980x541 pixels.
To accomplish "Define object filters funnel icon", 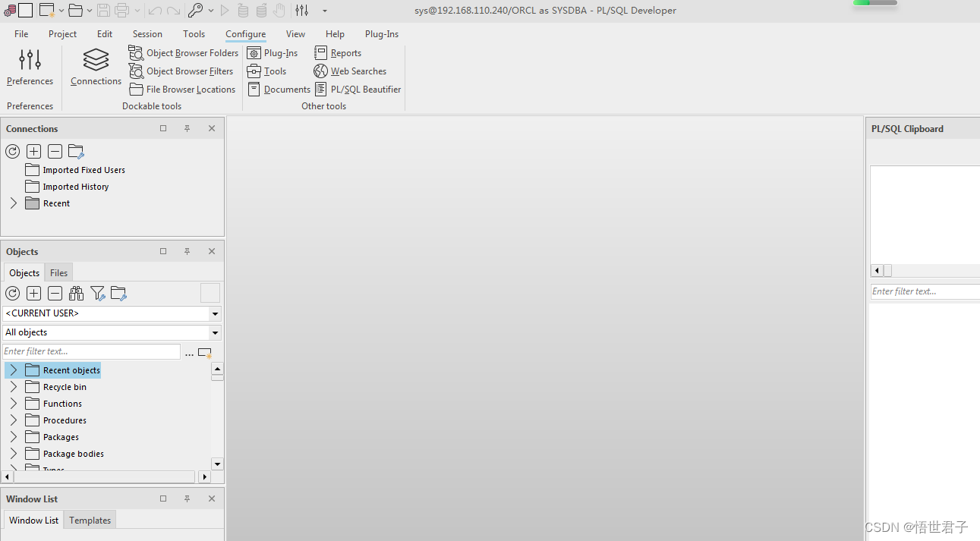I will coord(97,293).
